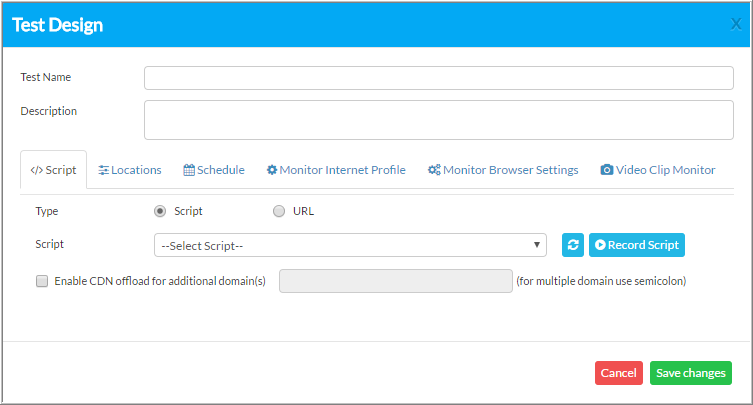Click into the Test Name field
The height and width of the screenshot is (405, 753).
[x=438, y=78]
